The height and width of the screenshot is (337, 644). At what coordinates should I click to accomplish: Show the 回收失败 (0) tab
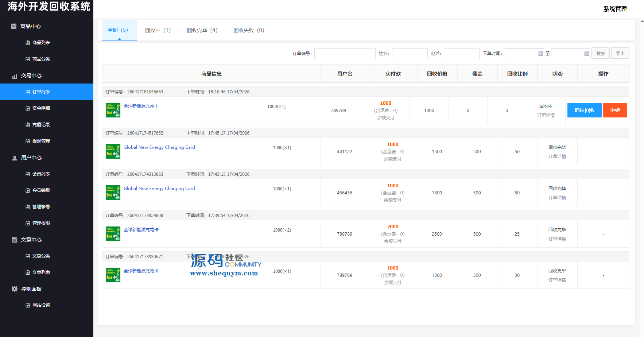pos(249,30)
